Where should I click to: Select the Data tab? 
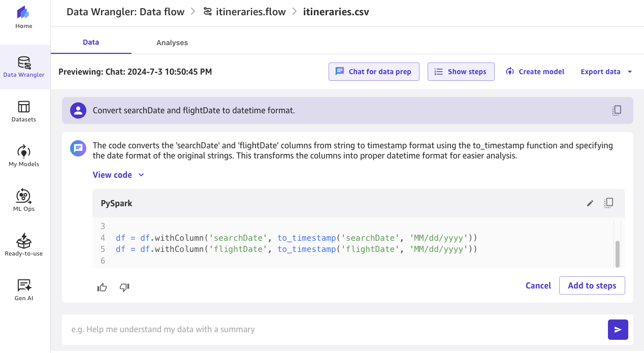point(91,42)
